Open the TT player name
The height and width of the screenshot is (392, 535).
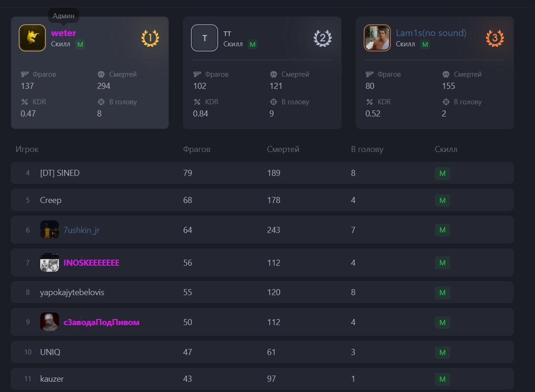tap(227, 33)
